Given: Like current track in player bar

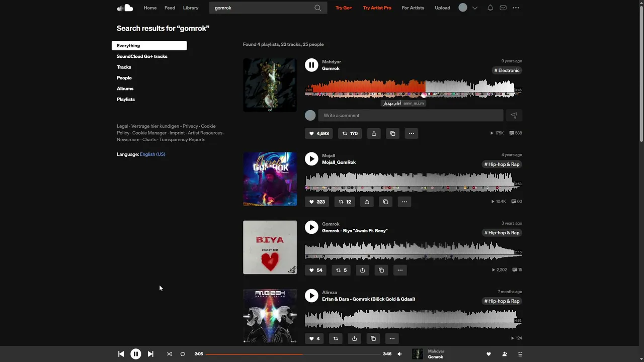Looking at the screenshot, I should pos(489,354).
